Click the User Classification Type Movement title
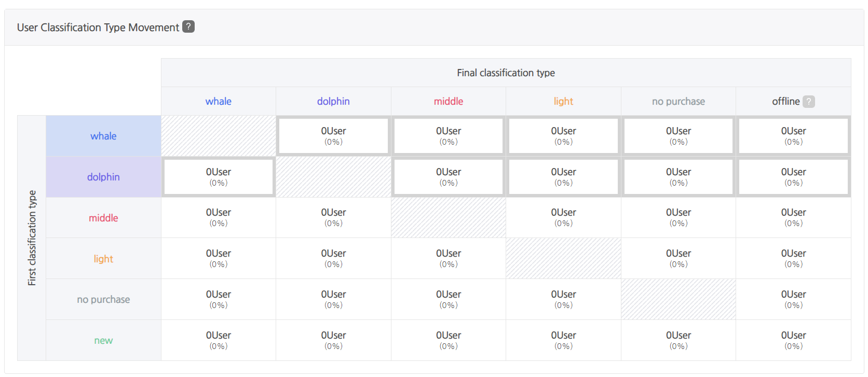The image size is (868, 377). pyautogui.click(x=98, y=27)
